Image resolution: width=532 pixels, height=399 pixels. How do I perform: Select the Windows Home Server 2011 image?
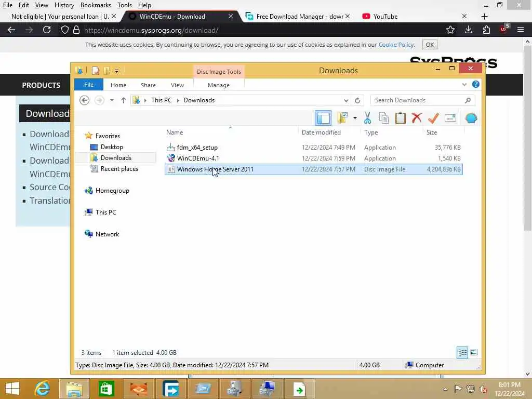point(313,169)
